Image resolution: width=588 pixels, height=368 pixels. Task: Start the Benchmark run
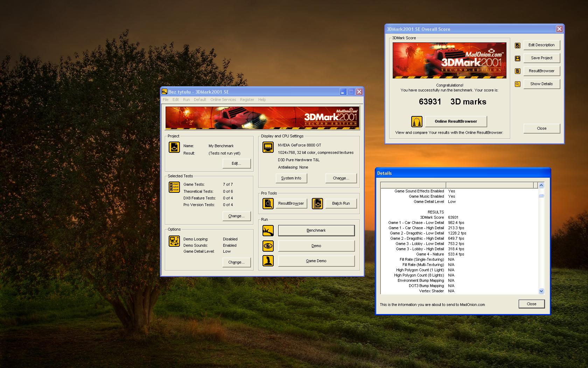[316, 231]
